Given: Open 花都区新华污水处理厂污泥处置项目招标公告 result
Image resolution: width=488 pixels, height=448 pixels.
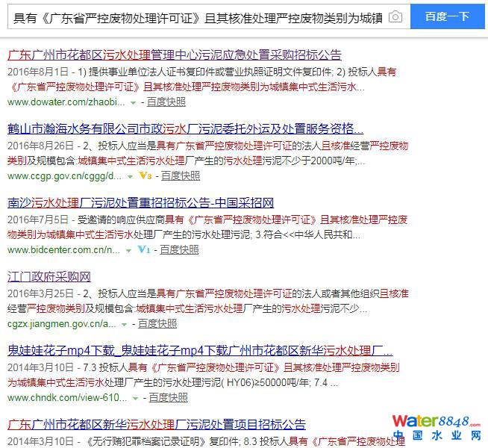Looking at the screenshot, I should pos(156,424).
